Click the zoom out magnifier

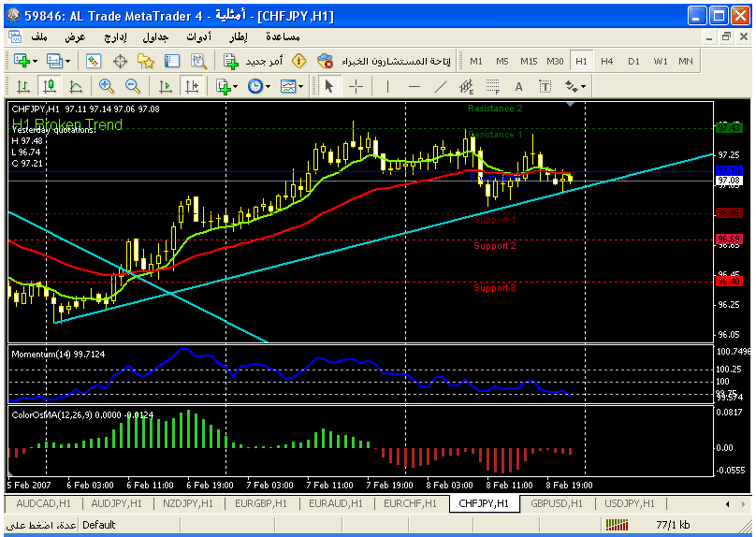(x=132, y=86)
